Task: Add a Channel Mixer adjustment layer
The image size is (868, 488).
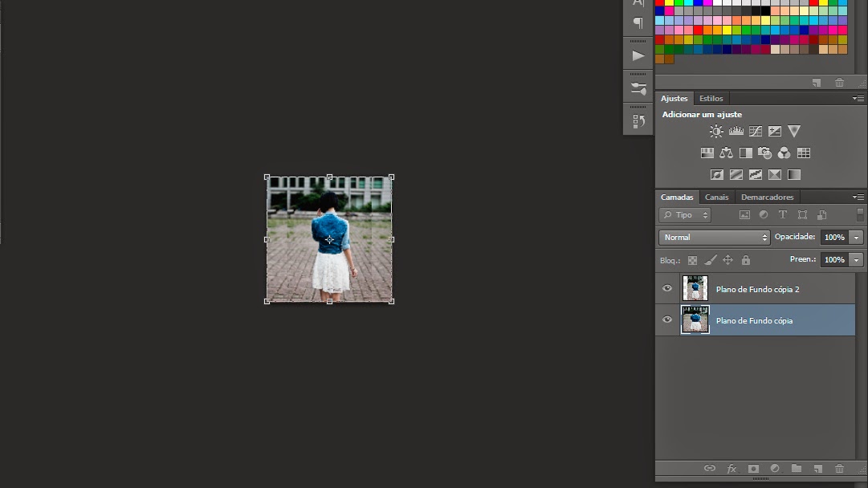Action: click(784, 152)
